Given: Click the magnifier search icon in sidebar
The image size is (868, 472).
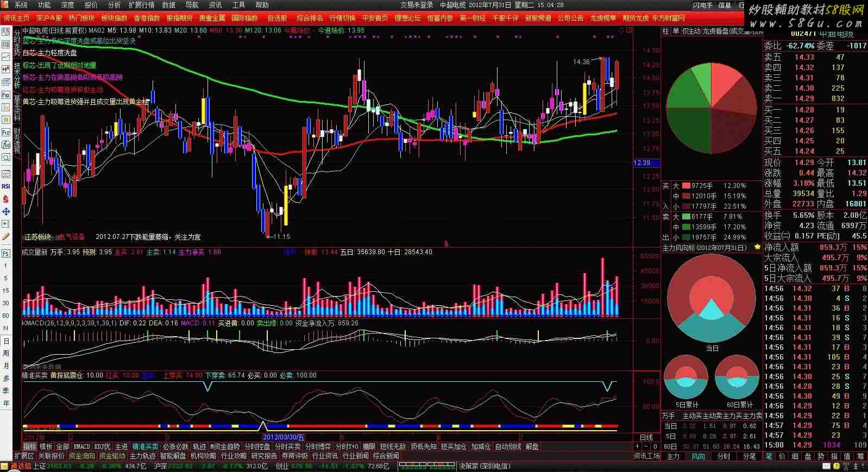Looking at the screenshot, I should pos(6,158).
